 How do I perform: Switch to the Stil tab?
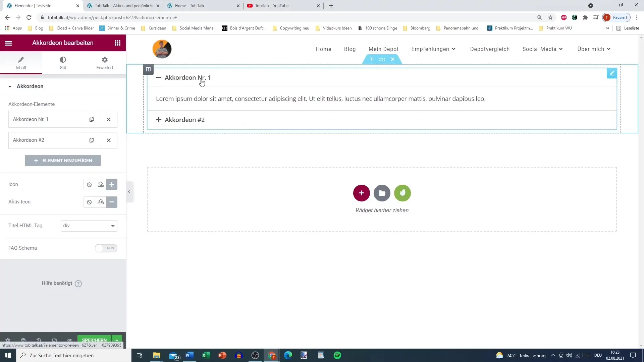[x=63, y=63]
